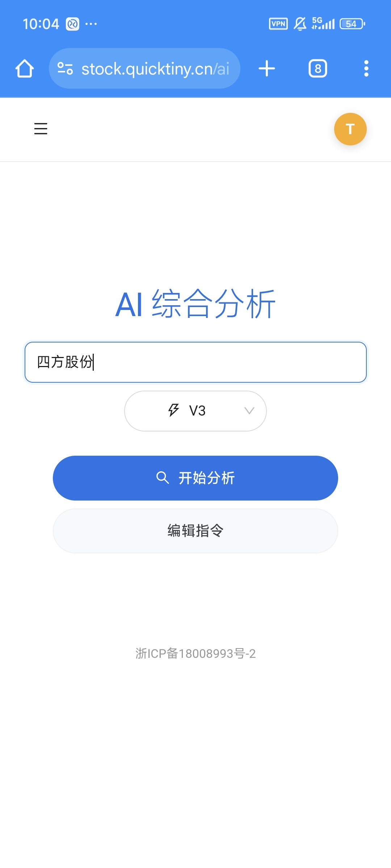The height and width of the screenshot is (868, 391).
Task: Click the 开始分析 button
Action: pos(195,478)
